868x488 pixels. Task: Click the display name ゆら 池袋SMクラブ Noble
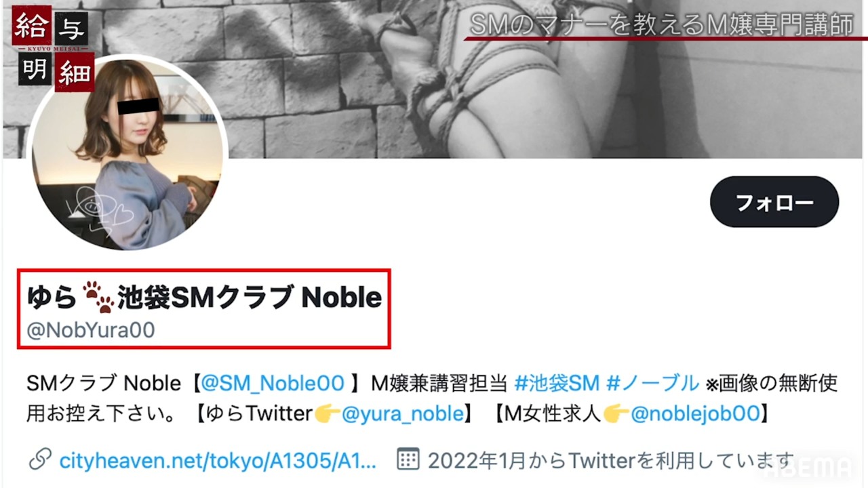pos(204,297)
